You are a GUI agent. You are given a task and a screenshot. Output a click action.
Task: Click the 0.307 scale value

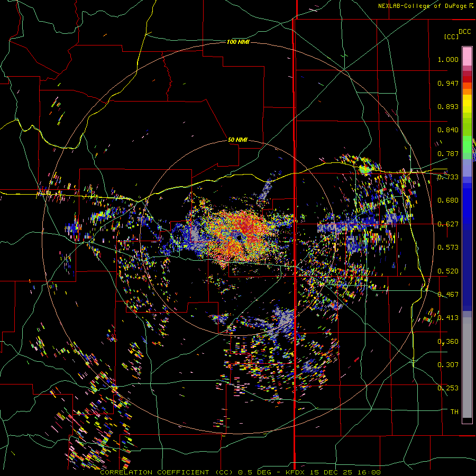tap(448, 365)
